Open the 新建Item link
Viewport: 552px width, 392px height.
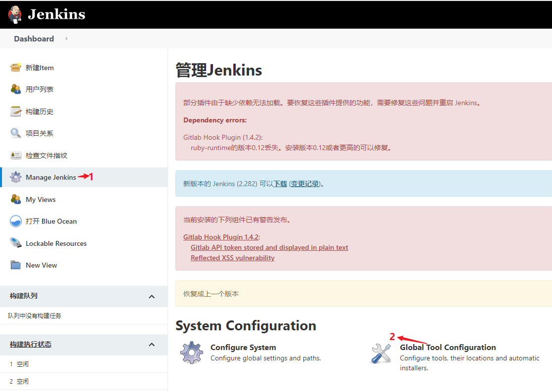[40, 68]
